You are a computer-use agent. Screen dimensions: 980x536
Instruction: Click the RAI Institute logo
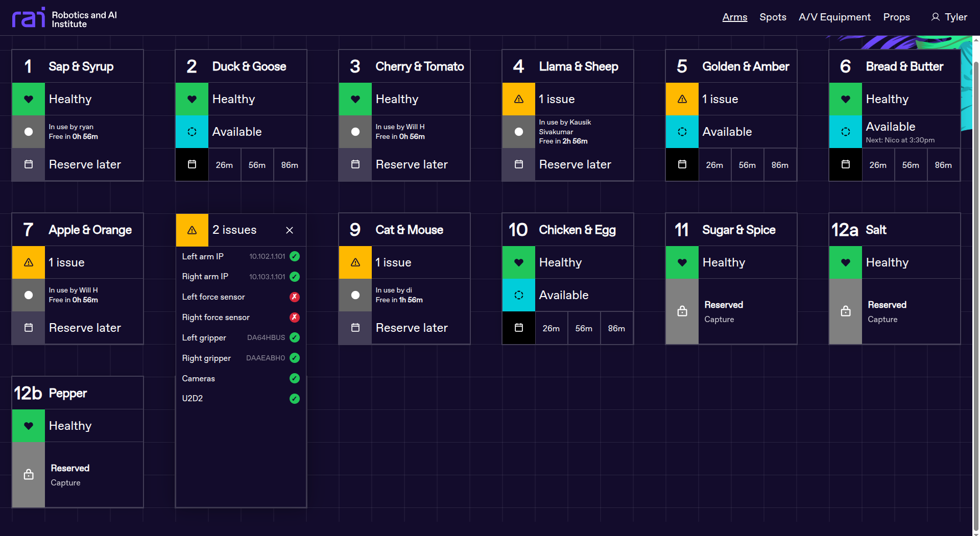pos(64,17)
